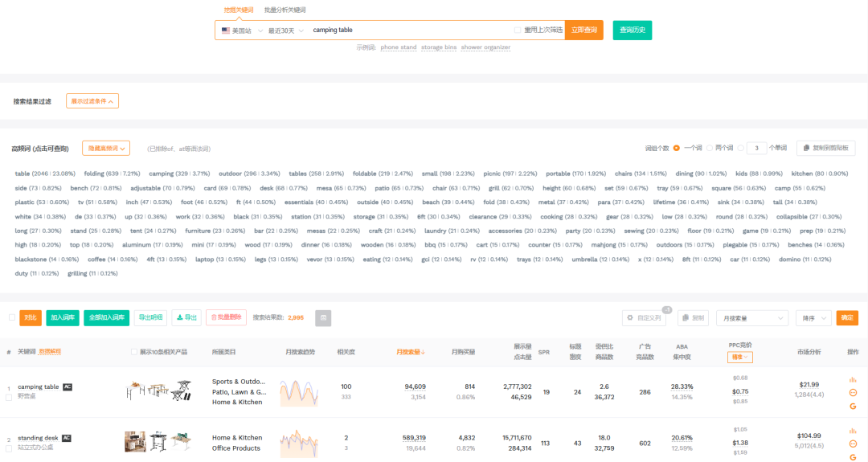Screen dimensions: 868x462
Task: Click the 批量删除 trash button
Action: 226,317
